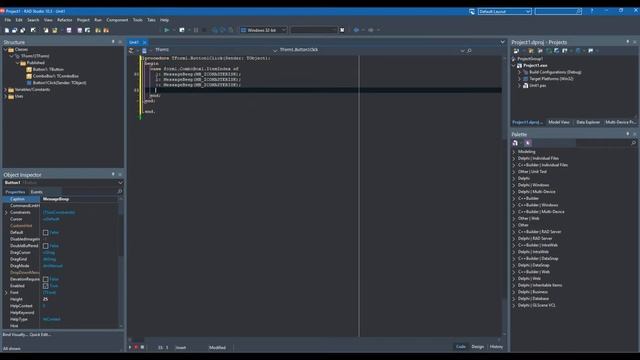Screen dimensions: 640x360
Task: Switch to Events tab in Object Inspector
Action: (x=37, y=192)
